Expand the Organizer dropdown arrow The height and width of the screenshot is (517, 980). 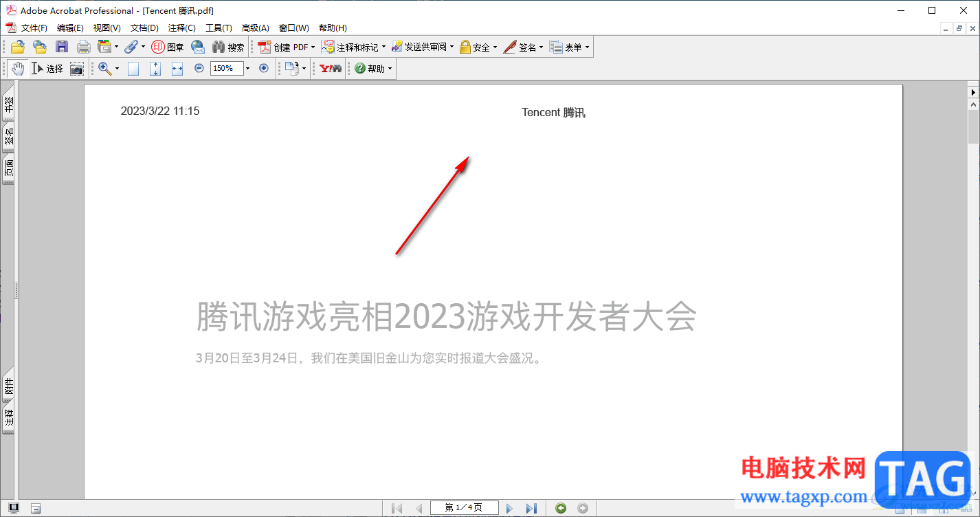click(116, 47)
